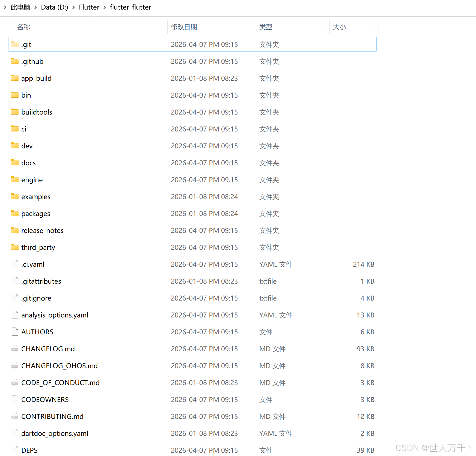476x456 pixels.
Task: Select the ci folder icon
Action: coord(15,129)
